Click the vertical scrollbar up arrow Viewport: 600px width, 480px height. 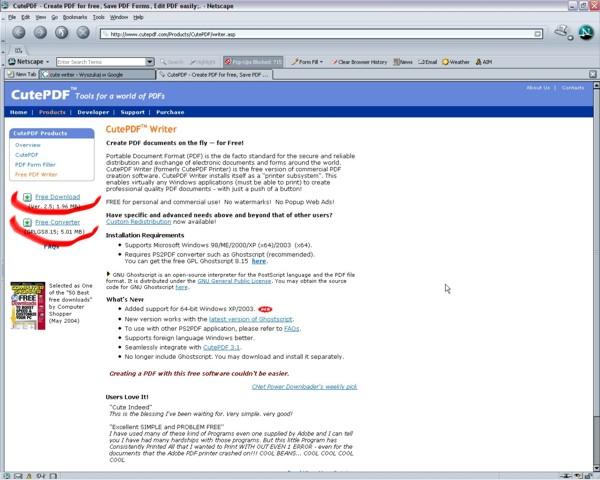tap(596, 85)
